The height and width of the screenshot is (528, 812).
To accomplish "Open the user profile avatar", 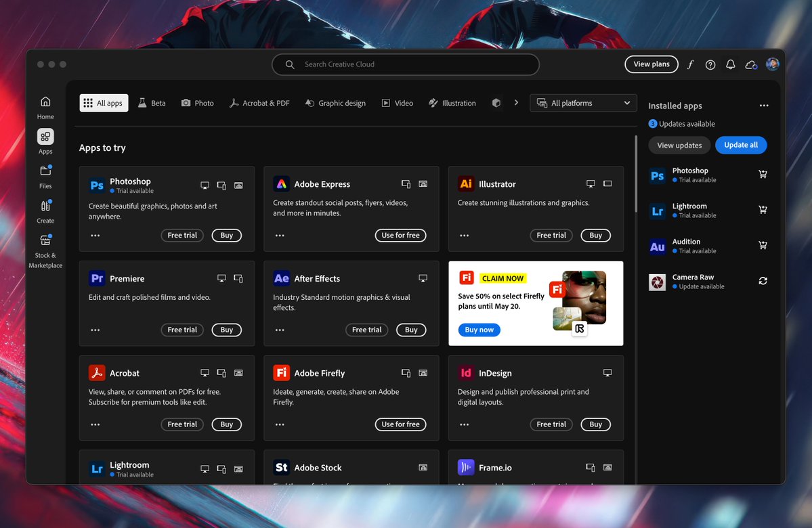I will point(773,64).
